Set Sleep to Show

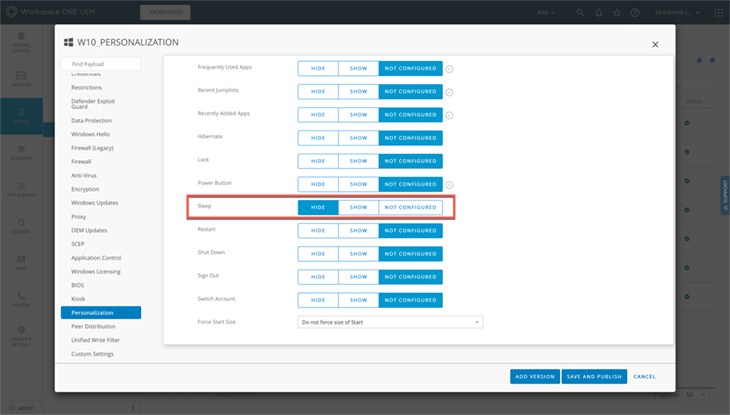(358, 207)
